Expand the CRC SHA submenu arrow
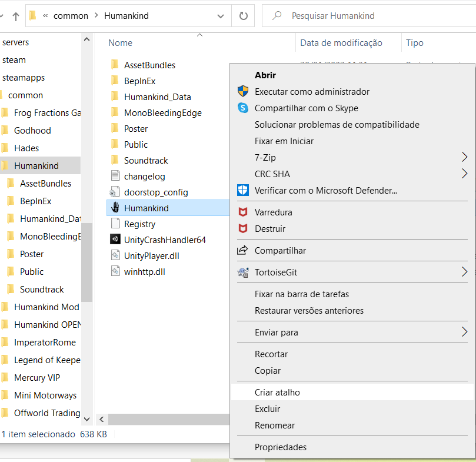The width and height of the screenshot is (476, 462). point(464,174)
